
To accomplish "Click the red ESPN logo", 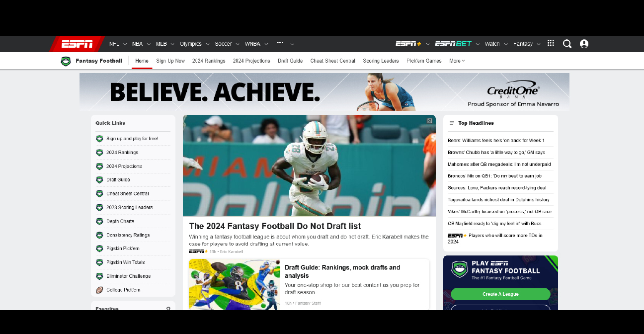I will coord(77,44).
